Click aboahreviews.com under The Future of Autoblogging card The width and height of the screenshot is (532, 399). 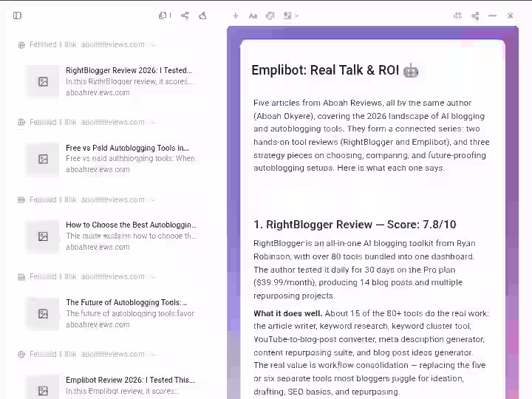98,324
